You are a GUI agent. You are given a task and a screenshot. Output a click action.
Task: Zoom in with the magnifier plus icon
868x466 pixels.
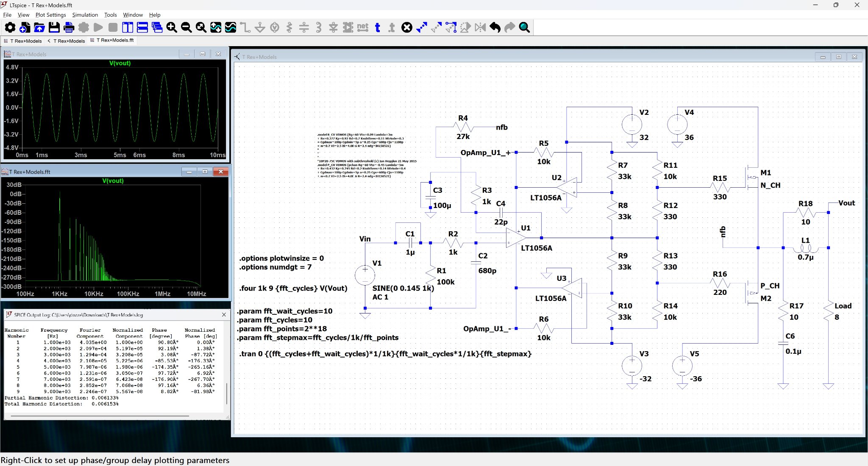[172, 28]
